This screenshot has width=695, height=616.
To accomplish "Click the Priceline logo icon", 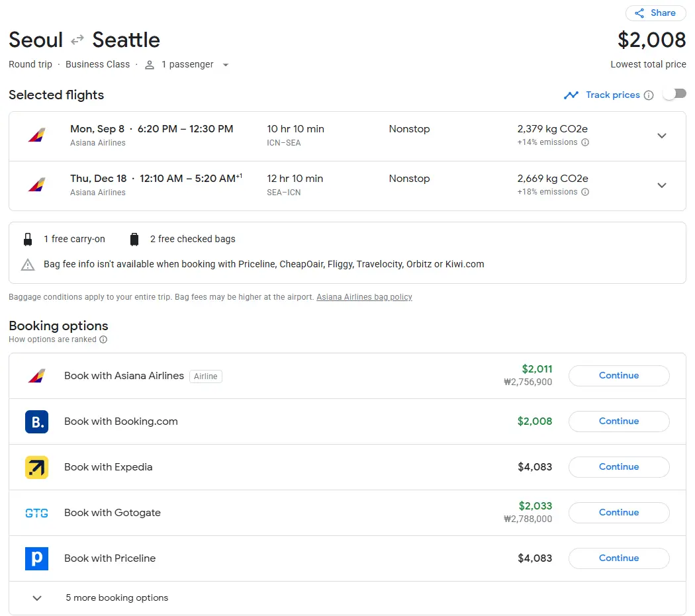I will [x=37, y=558].
